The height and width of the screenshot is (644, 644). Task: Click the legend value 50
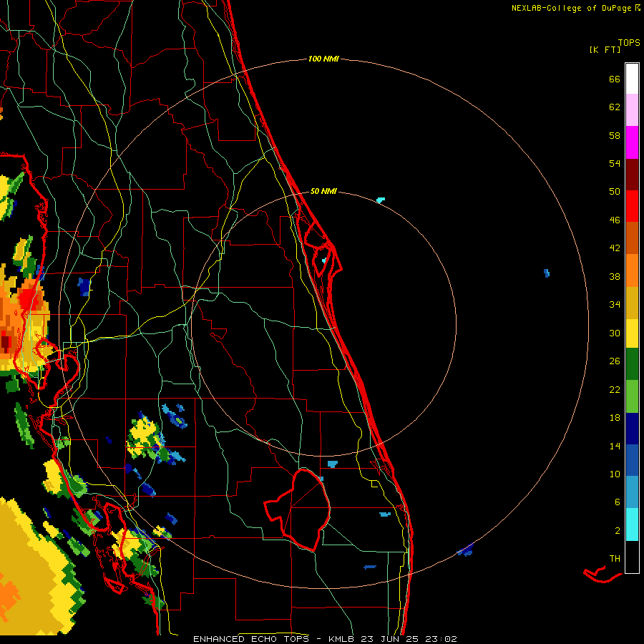click(615, 192)
